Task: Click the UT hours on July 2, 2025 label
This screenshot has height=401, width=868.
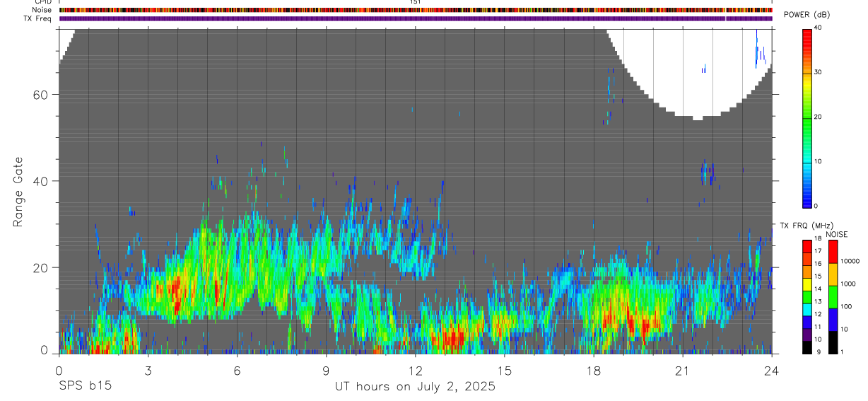Action: pos(415,386)
